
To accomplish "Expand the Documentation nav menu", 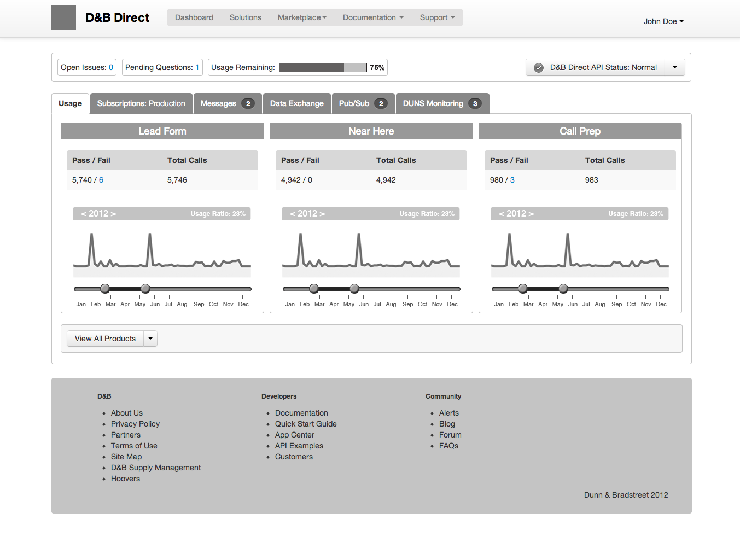I will (x=373, y=17).
